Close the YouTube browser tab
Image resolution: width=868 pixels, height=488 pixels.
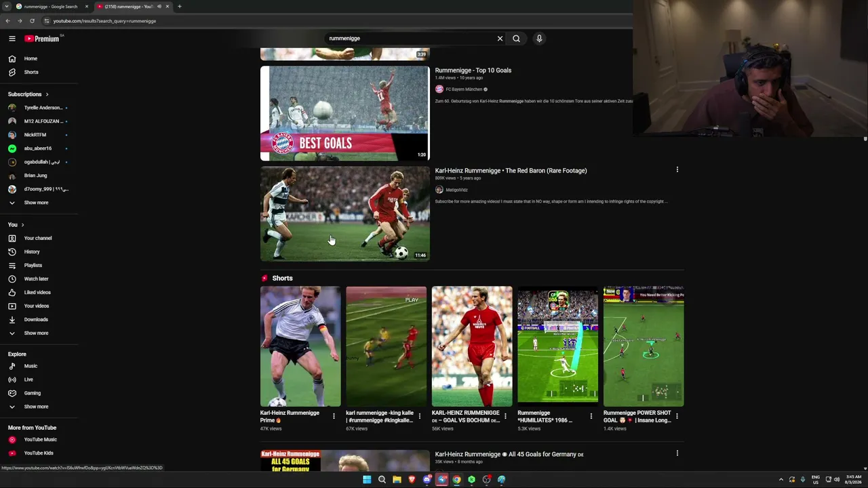(x=167, y=7)
